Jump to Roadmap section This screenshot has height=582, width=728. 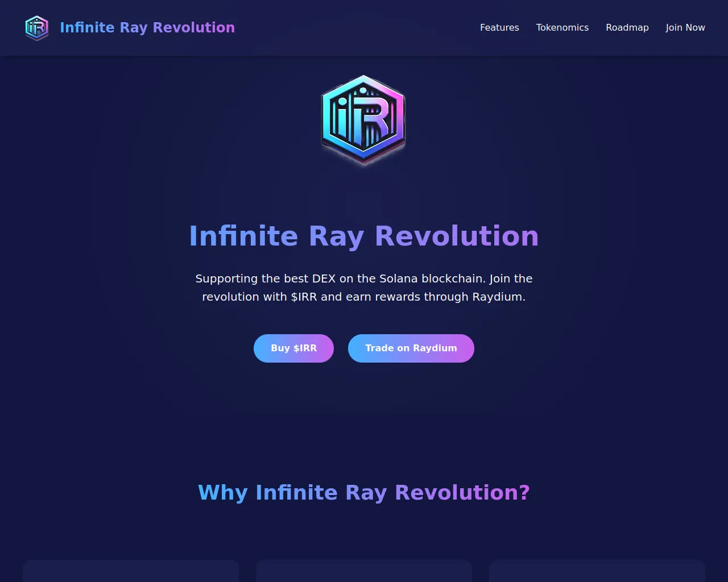627,27
